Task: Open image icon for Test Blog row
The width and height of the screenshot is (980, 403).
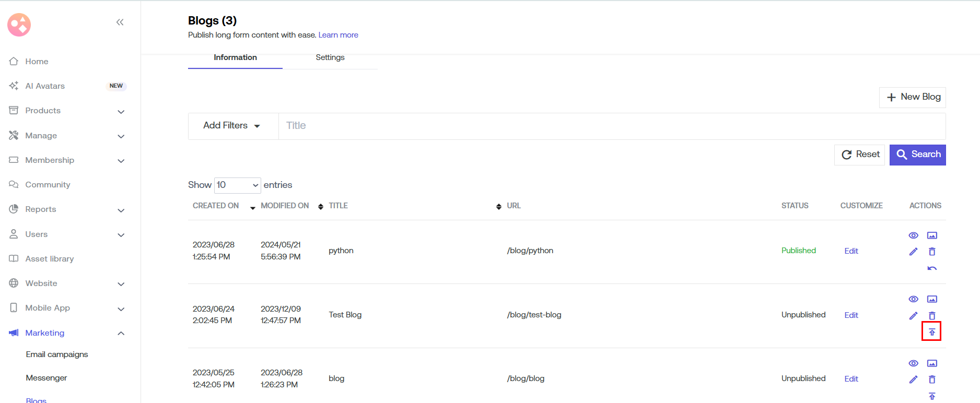Action: click(x=931, y=299)
